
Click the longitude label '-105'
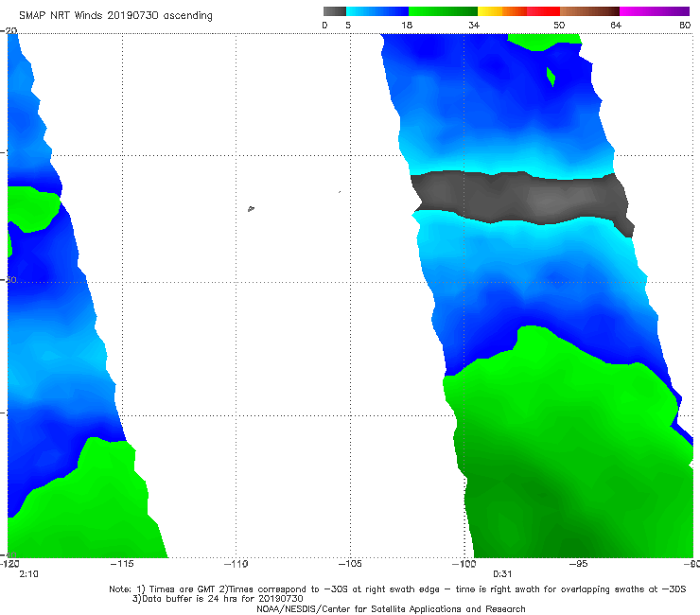coord(350,564)
